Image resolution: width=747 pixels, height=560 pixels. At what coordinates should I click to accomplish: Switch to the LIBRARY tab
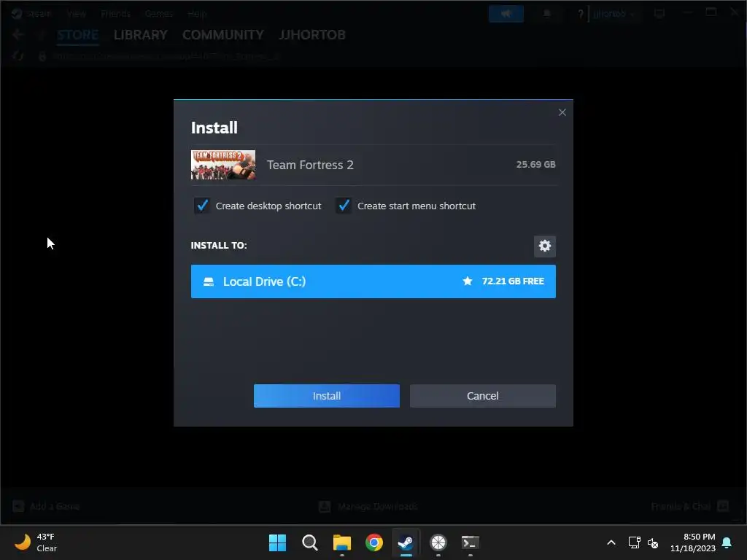(x=141, y=35)
